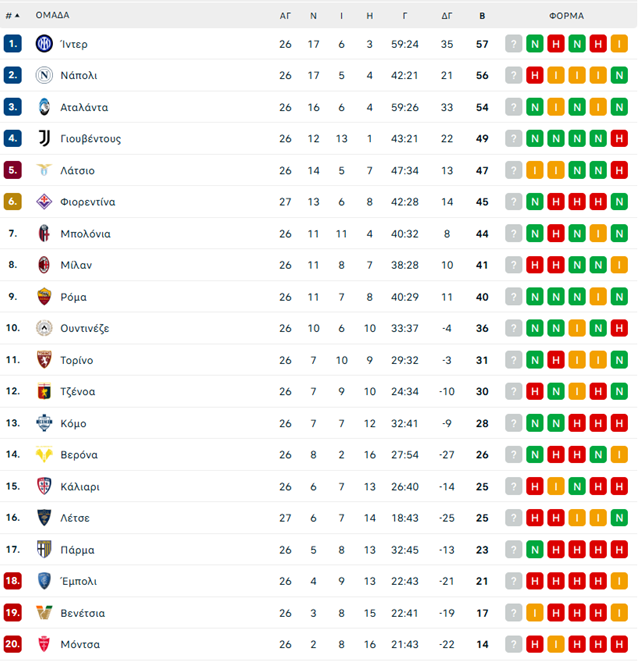Open the Μπολόνια team link
Screen dimensions: 643x662
[x=85, y=233]
